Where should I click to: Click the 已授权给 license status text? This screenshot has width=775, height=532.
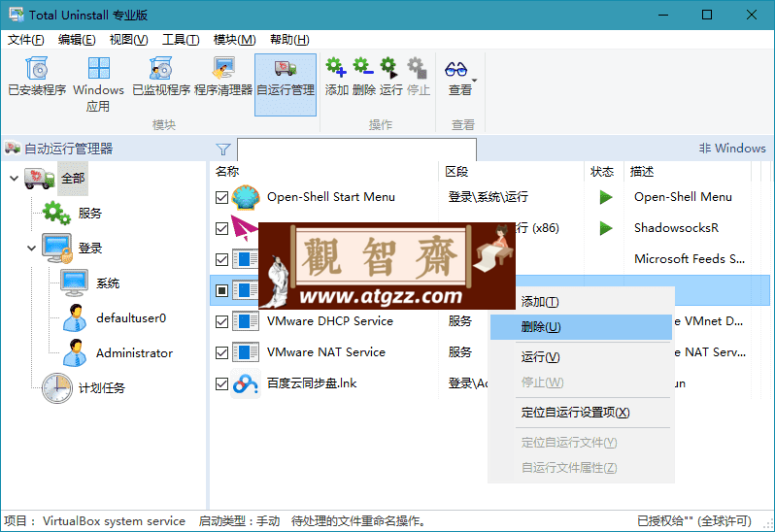(x=694, y=521)
